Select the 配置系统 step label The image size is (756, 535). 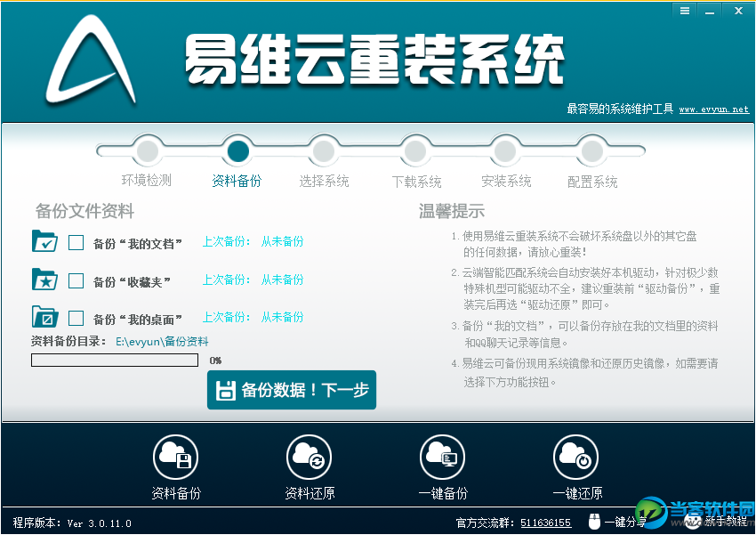pos(592,182)
